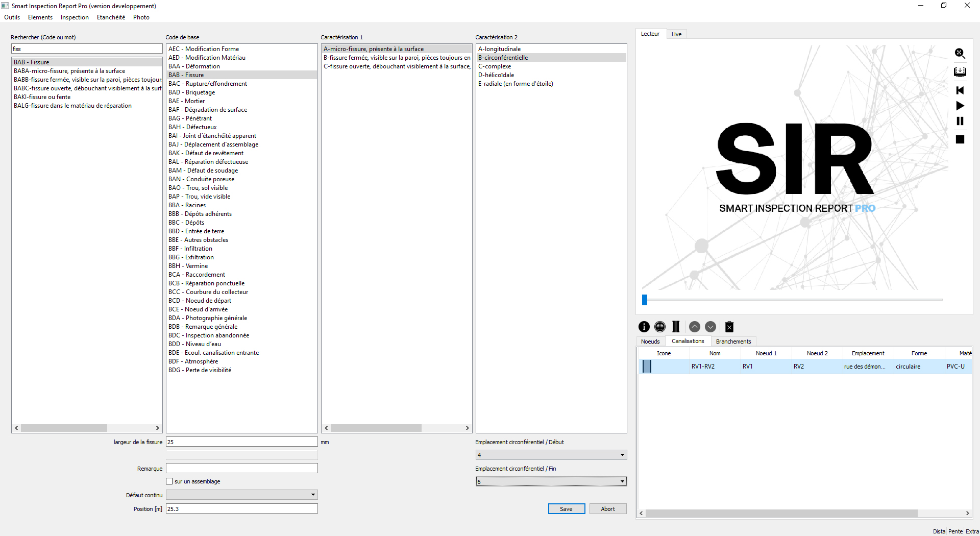Select 'B-fissure fermée' in Caractérisation 1

pyautogui.click(x=397, y=58)
